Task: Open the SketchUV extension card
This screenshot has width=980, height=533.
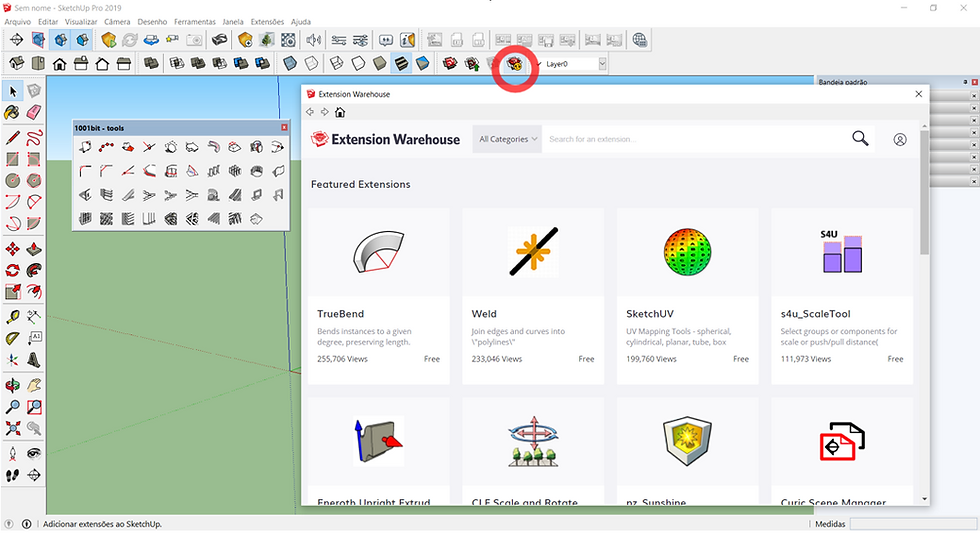Action: tap(688, 296)
